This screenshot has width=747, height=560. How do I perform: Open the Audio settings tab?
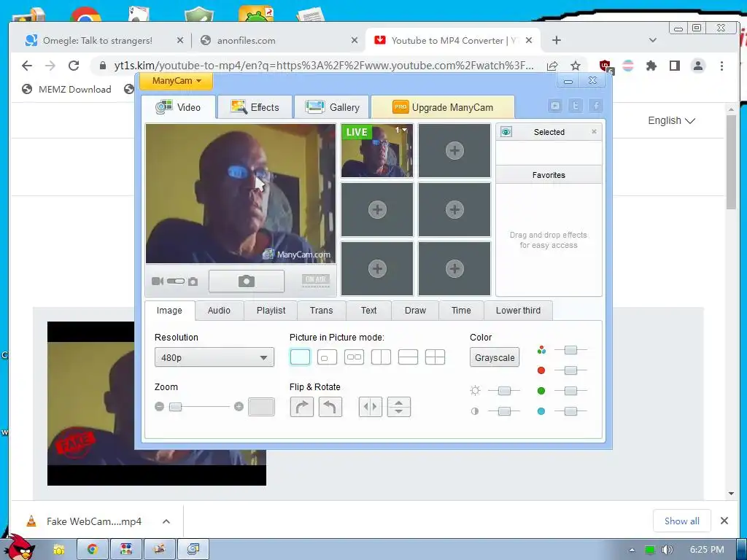pos(219,311)
